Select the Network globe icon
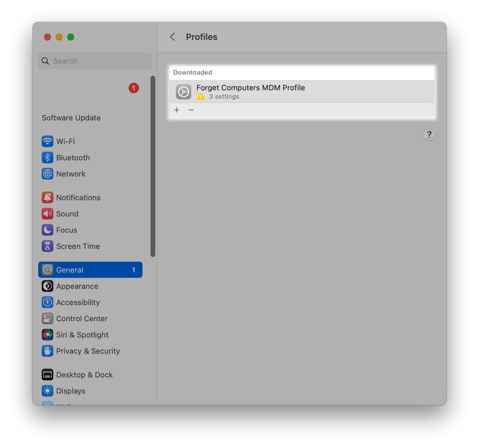The image size is (479, 448). pyautogui.click(x=47, y=174)
